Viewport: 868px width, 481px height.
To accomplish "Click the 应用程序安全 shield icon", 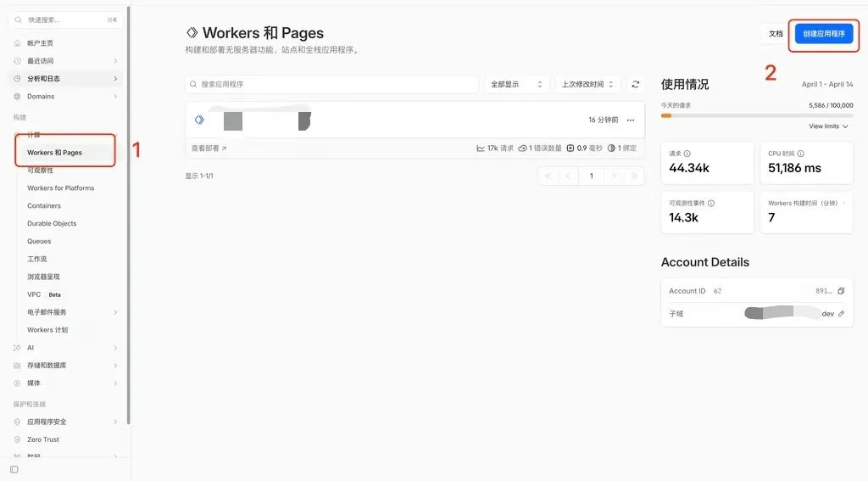I will point(17,422).
